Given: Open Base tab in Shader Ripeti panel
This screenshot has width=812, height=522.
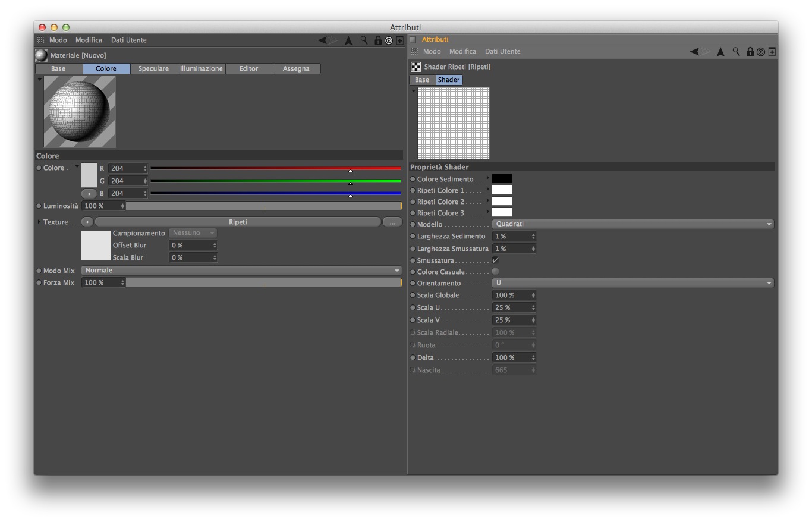Looking at the screenshot, I should (x=422, y=80).
